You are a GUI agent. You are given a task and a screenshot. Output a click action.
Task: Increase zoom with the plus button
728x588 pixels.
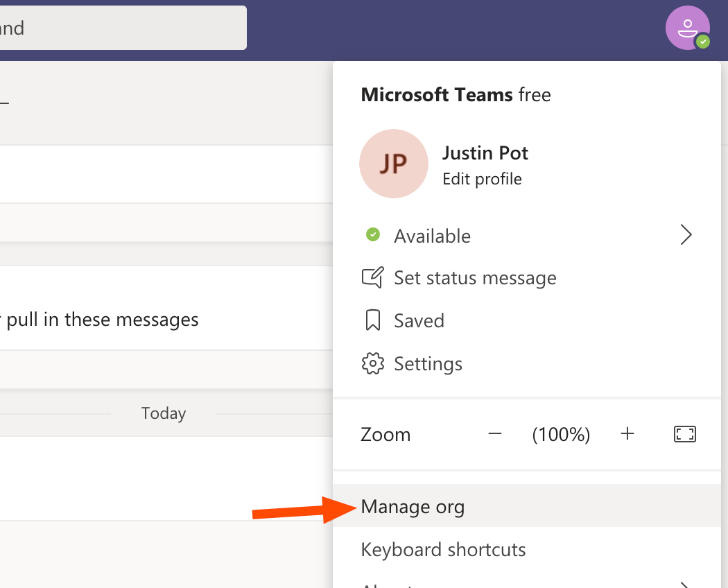pos(627,434)
